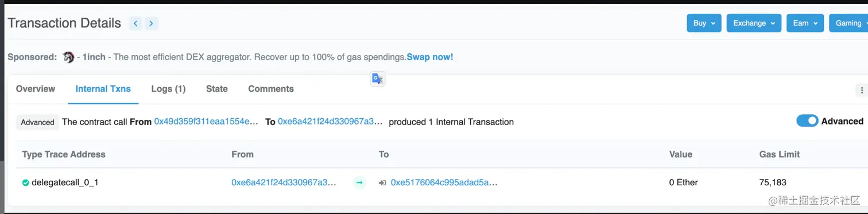Screen dimensions: 868x214
Task: Click the green arrow between addresses
Action: (x=359, y=182)
